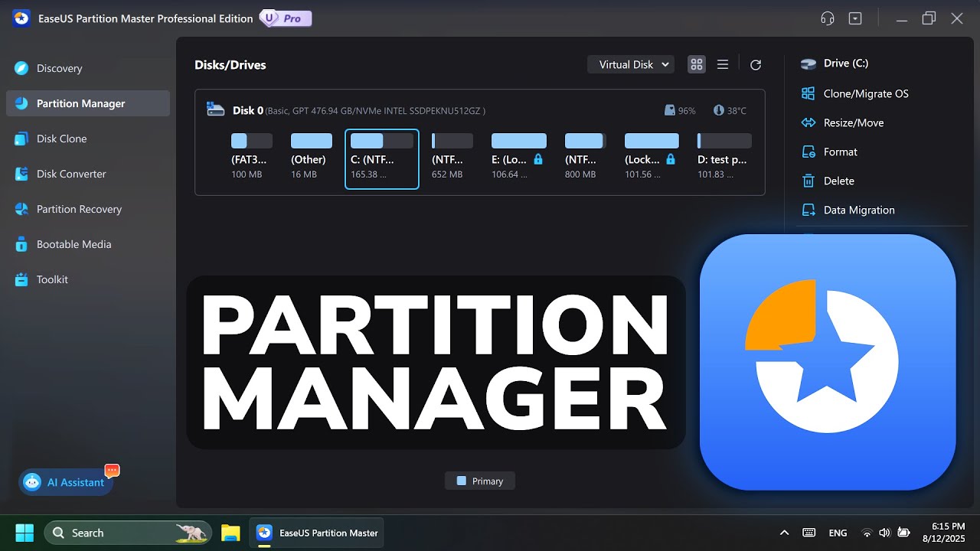Open the Windows Start menu
The image size is (980, 551).
tap(24, 533)
